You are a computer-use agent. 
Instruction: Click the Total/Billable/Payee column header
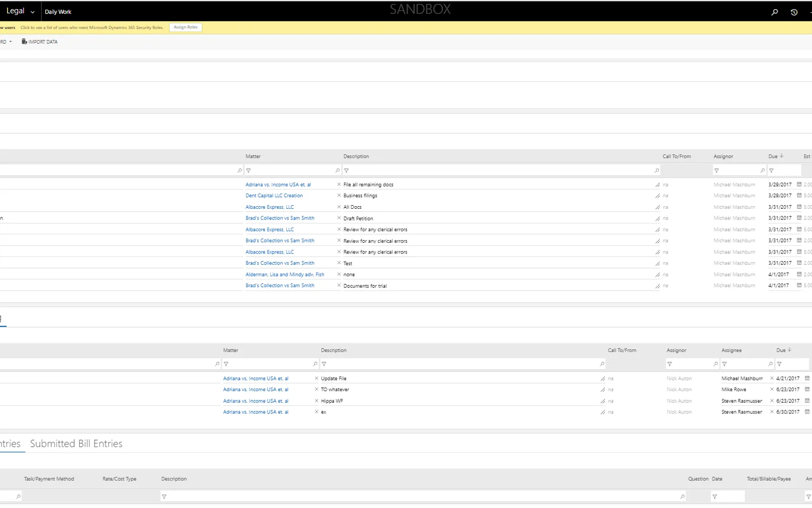click(769, 479)
